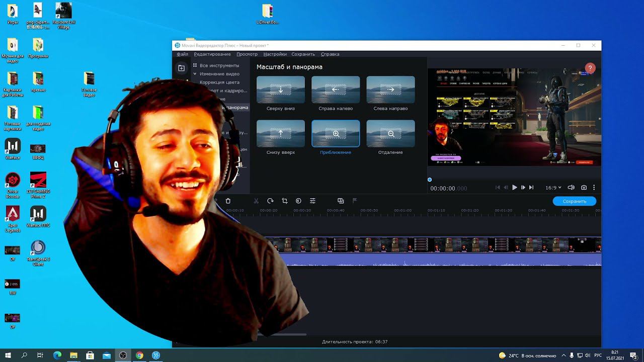Image resolution: width=644 pixels, height=362 pixels.
Task: Open clip properties sliders icon
Action: (x=312, y=201)
